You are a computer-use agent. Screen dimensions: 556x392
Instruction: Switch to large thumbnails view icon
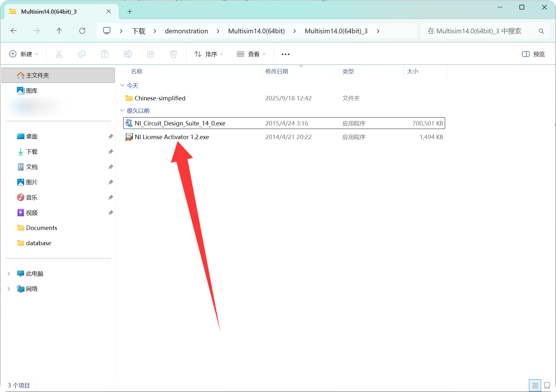coord(547,385)
